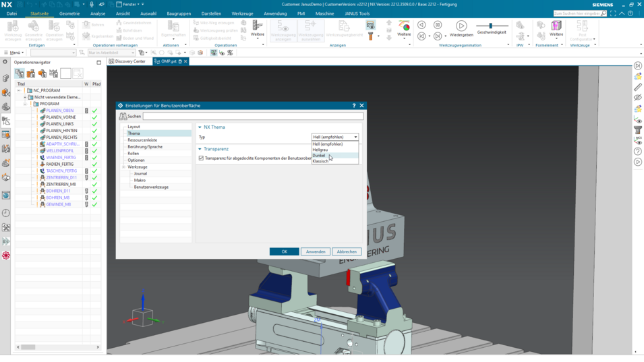The width and height of the screenshot is (644, 362).
Task: Show geometry view in Operationsnavigator
Action: click(x=42, y=73)
